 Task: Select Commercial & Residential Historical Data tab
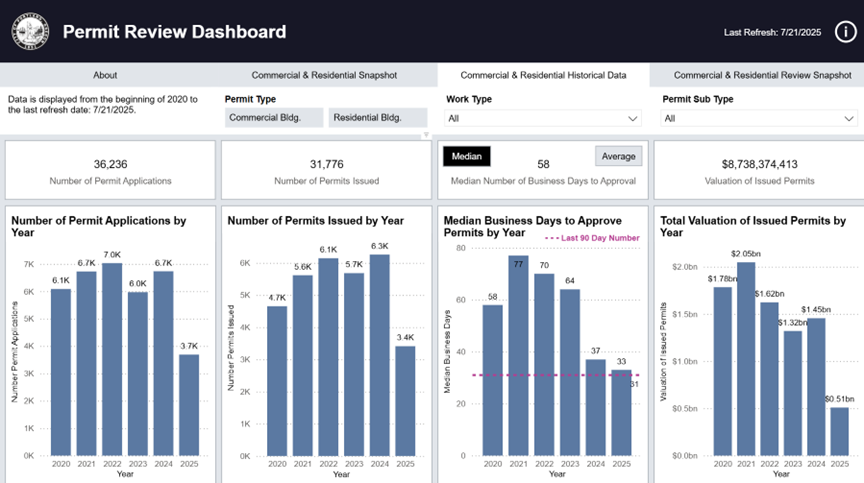543,75
